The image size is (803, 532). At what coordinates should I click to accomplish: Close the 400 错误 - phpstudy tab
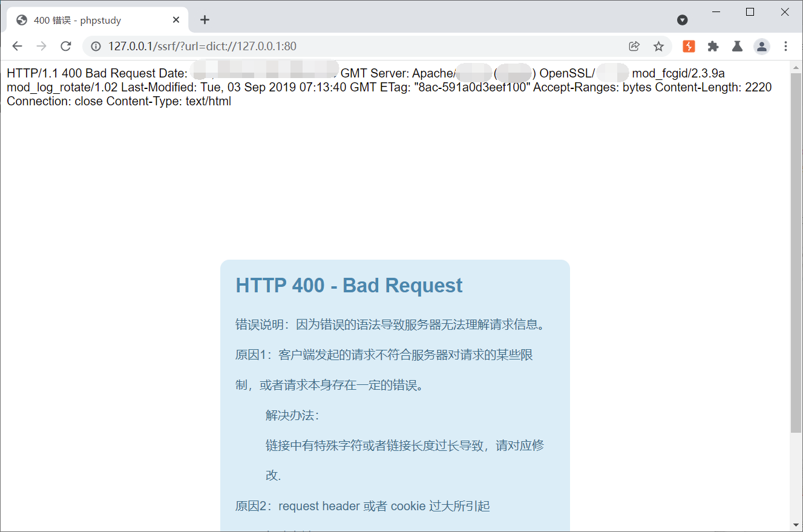click(176, 20)
